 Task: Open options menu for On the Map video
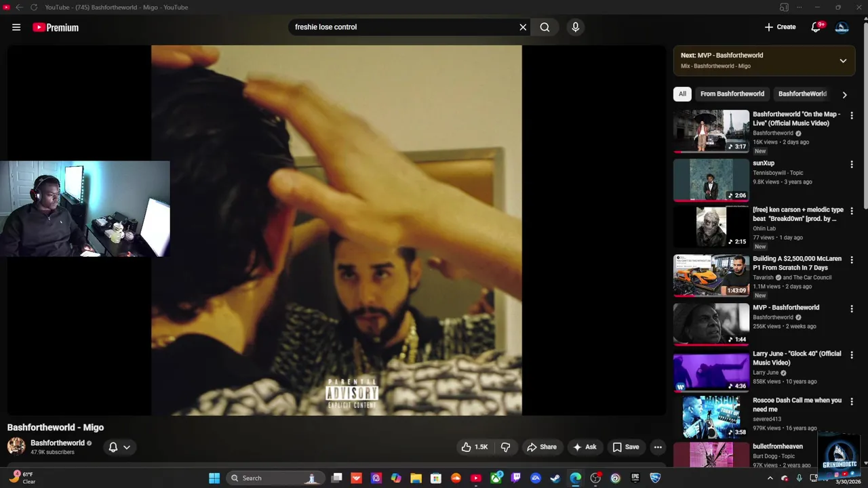pos(852,116)
